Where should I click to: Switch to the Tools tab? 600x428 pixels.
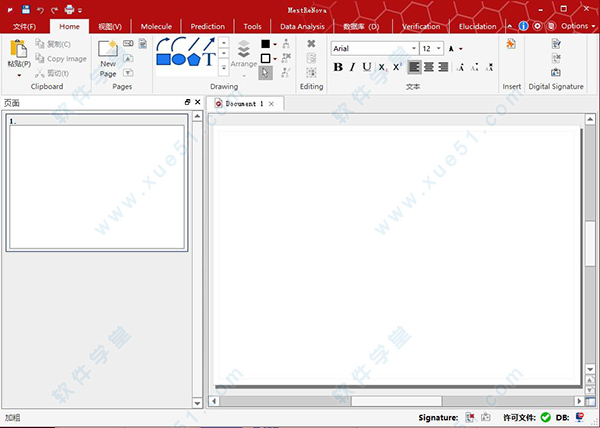[x=253, y=26]
